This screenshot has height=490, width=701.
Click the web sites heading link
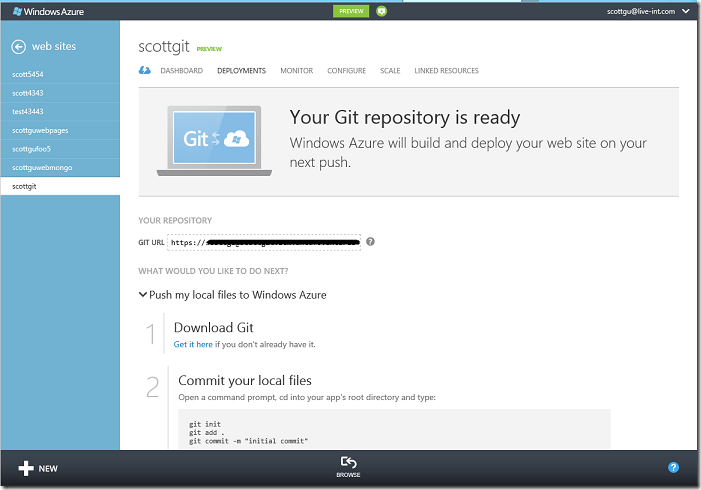tap(54, 46)
